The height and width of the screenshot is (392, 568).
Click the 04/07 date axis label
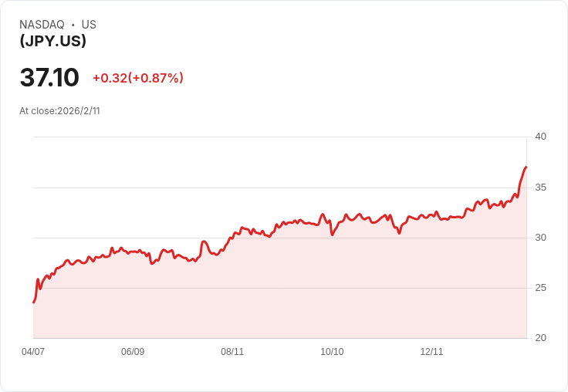[33, 351]
